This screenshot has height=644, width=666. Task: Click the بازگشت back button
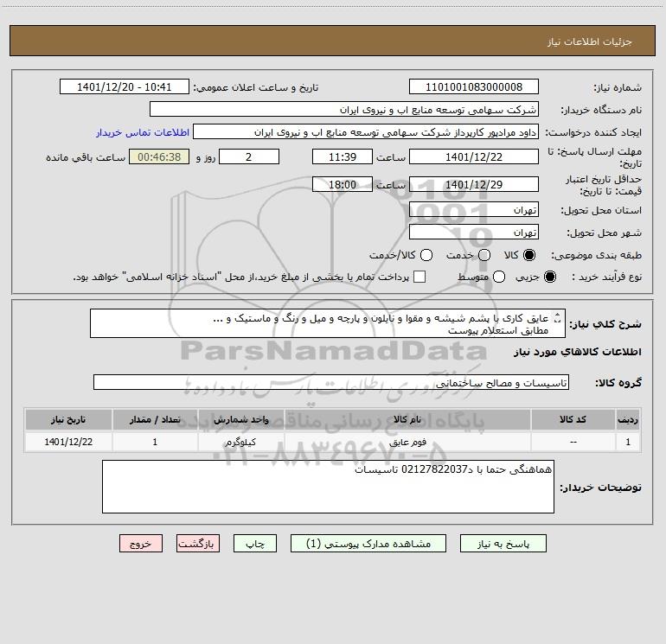click(x=198, y=544)
